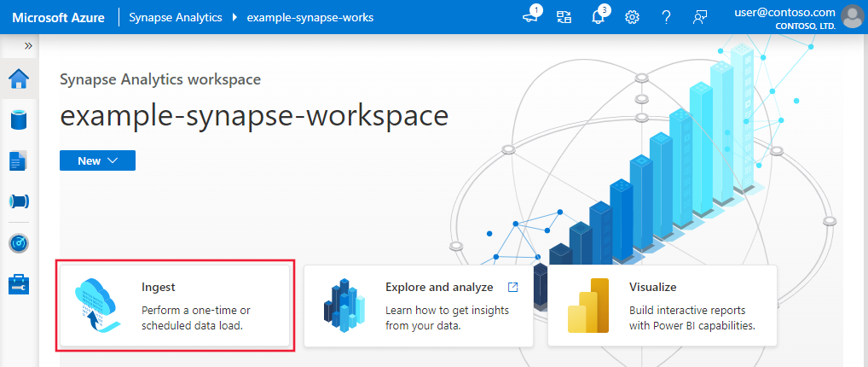868x367 pixels.
Task: Open the Develop hub document icon
Action: coord(19,160)
